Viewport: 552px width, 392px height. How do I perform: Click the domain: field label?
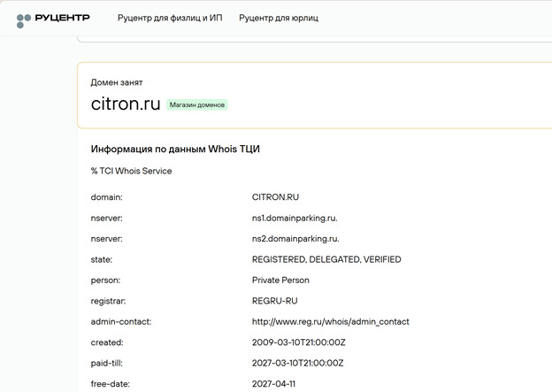click(107, 197)
